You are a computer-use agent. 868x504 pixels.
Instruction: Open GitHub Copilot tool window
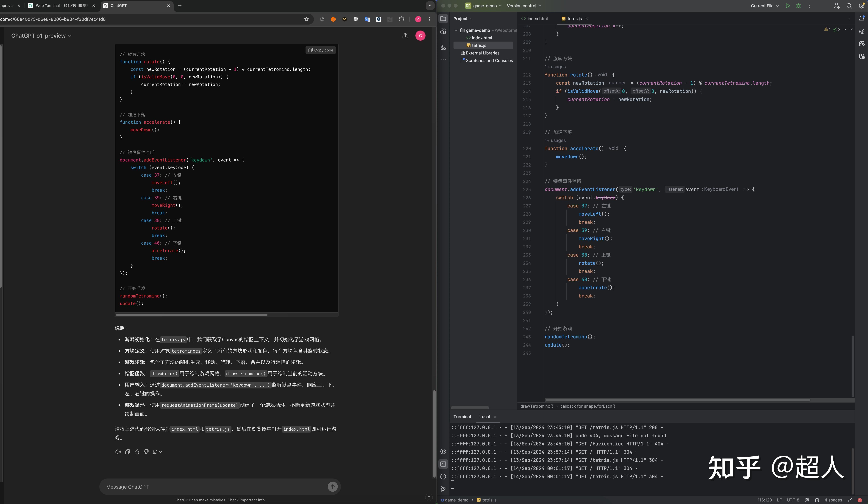tap(861, 44)
